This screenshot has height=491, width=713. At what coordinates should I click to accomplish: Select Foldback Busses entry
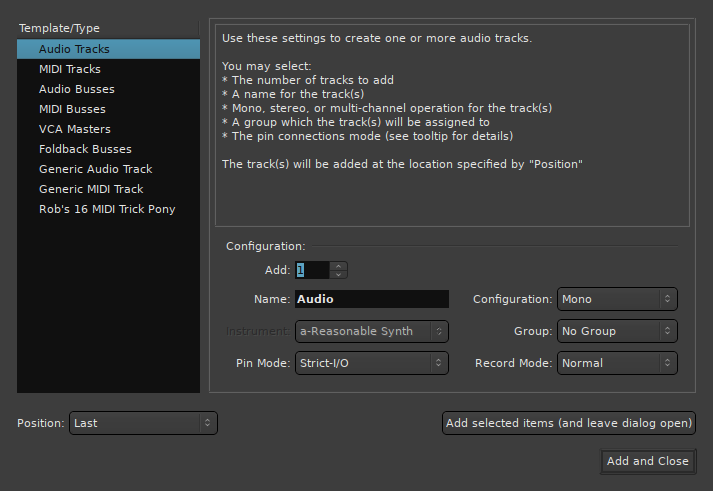click(x=85, y=149)
